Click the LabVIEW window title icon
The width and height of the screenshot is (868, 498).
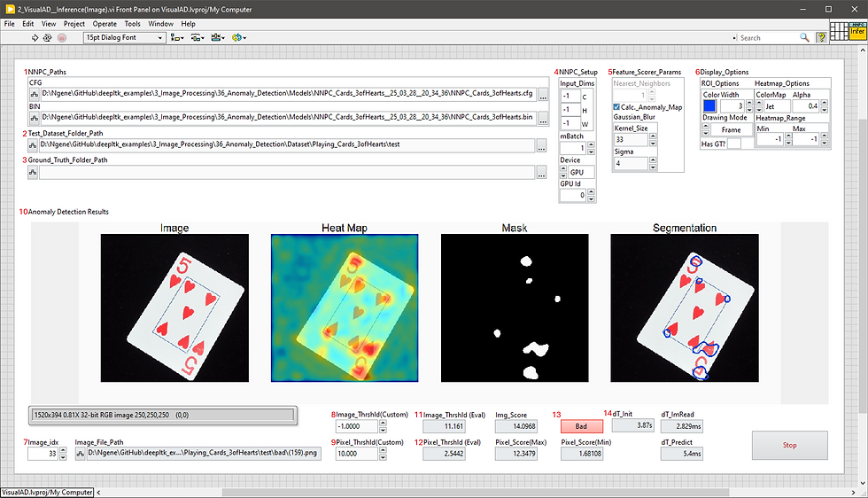coord(10,9)
